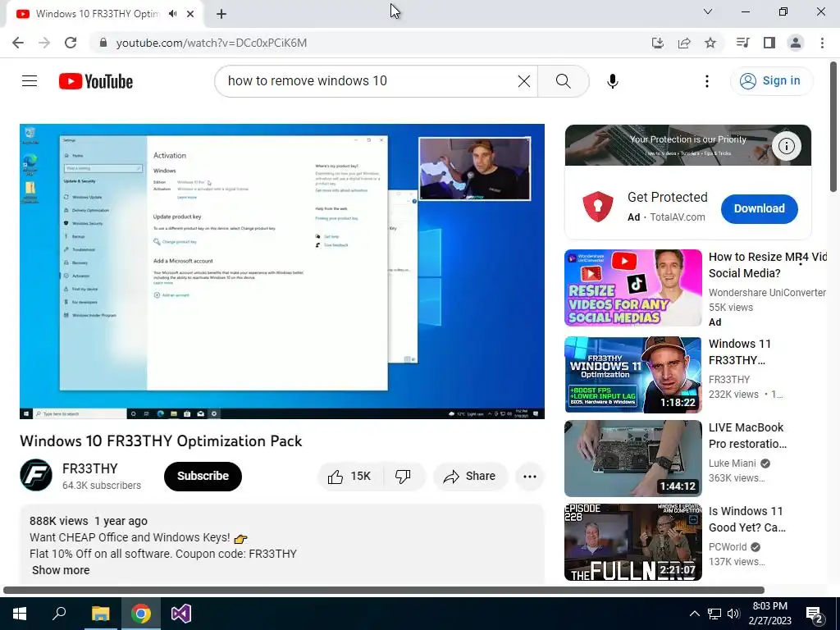Open volume control in system tray
This screenshot has width=840, height=630.
point(733,614)
